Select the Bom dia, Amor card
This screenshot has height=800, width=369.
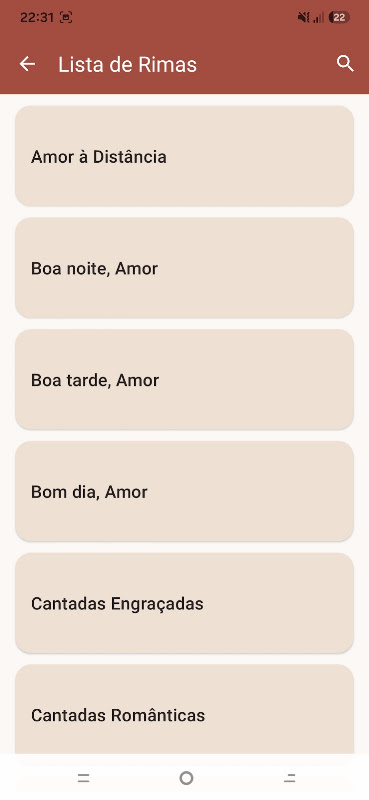tap(184, 491)
